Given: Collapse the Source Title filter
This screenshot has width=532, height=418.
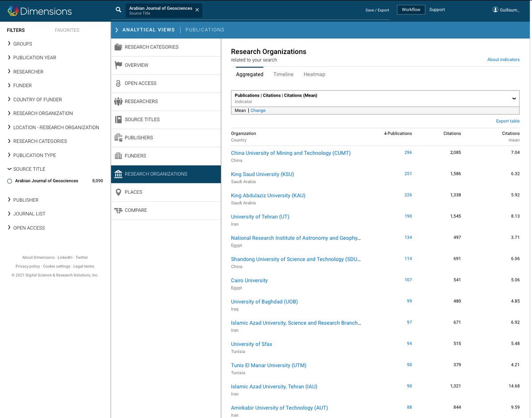Looking at the screenshot, I should (x=9, y=169).
